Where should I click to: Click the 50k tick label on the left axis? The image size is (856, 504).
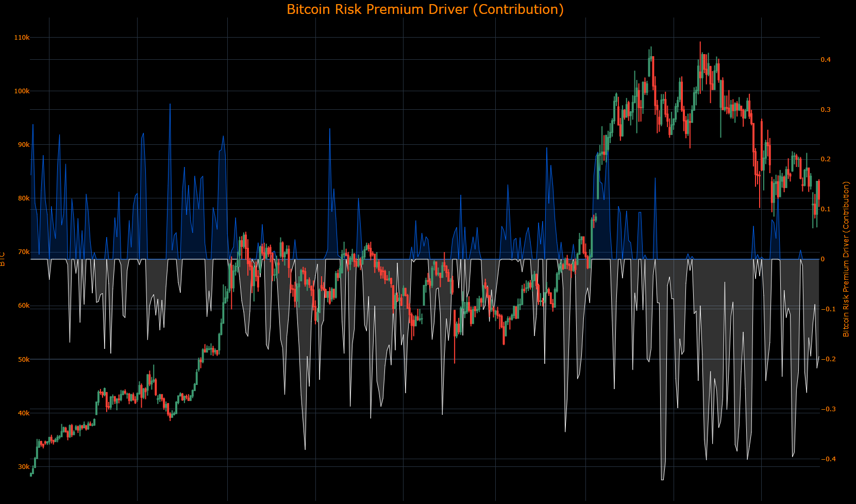point(24,359)
